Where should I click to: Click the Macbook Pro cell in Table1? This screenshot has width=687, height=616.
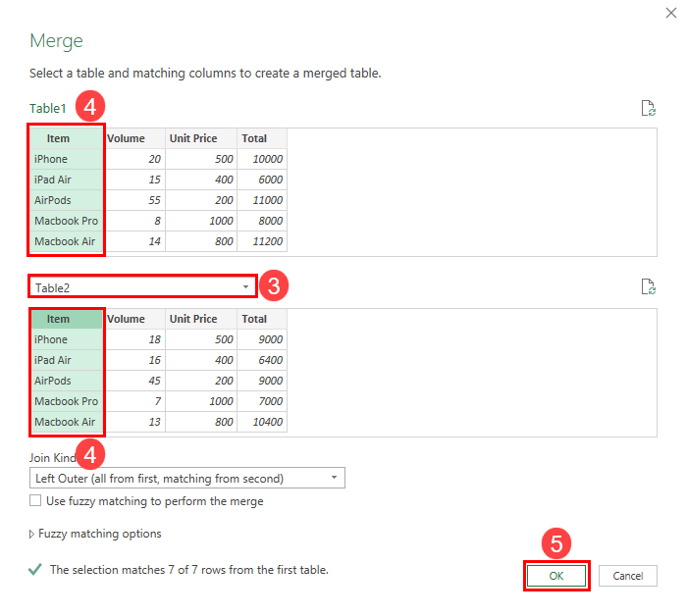(x=67, y=221)
